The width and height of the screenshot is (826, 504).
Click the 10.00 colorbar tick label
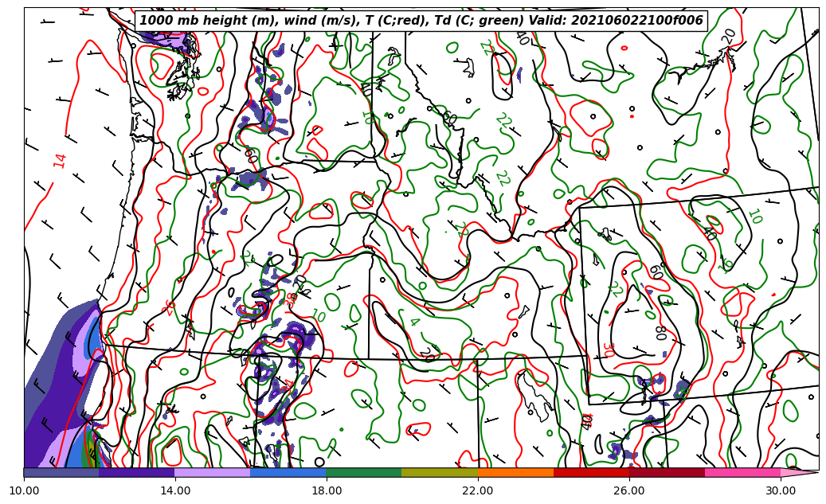tap(24, 490)
